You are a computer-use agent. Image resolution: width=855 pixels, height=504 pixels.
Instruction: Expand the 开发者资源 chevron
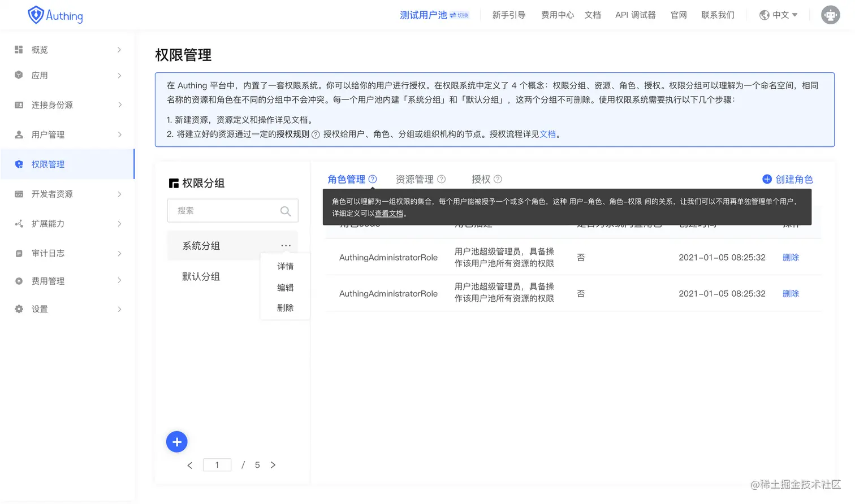pyautogui.click(x=119, y=194)
